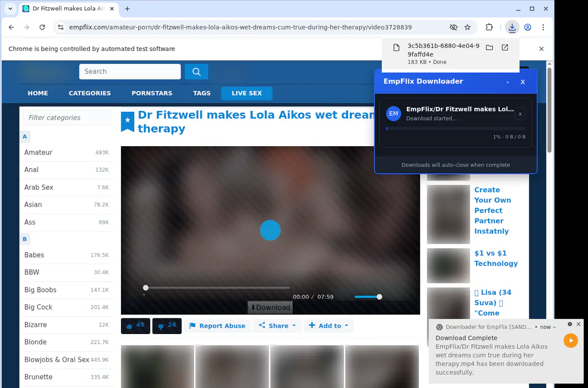Select the LIVE SEX nav tab

[246, 93]
